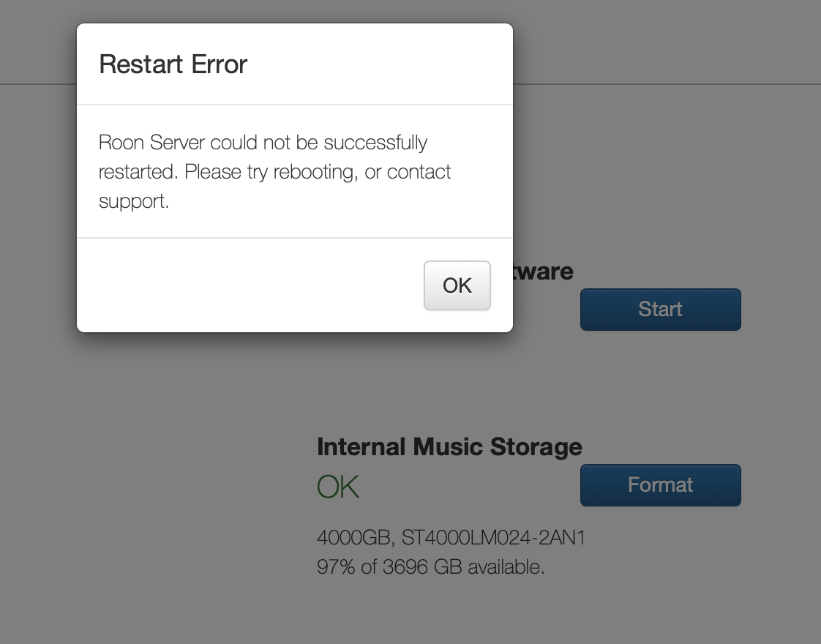
Task: Click the text 'Roon Server could not be successfully'
Action: 263,143
